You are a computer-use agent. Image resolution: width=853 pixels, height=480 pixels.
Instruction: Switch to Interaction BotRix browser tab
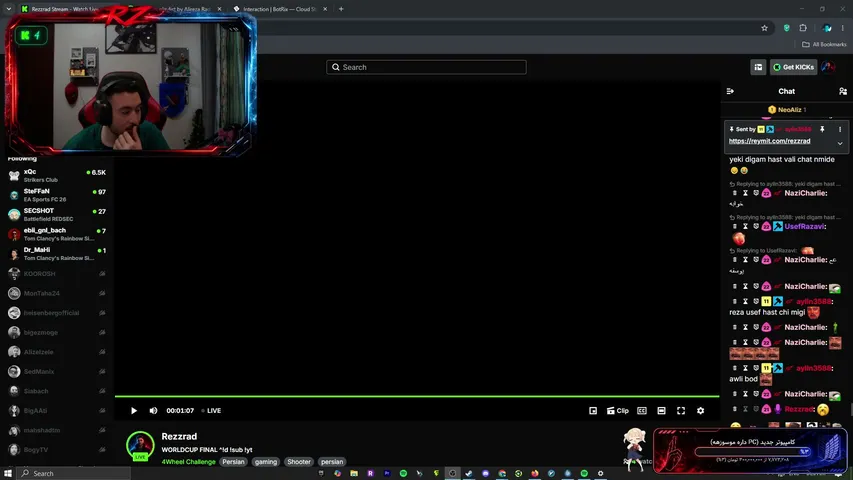pos(279,9)
